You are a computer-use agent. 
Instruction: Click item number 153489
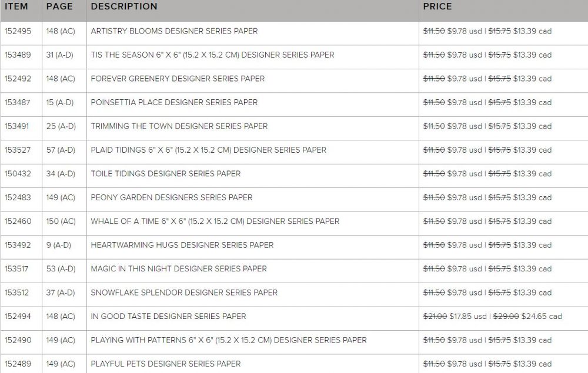18,55
